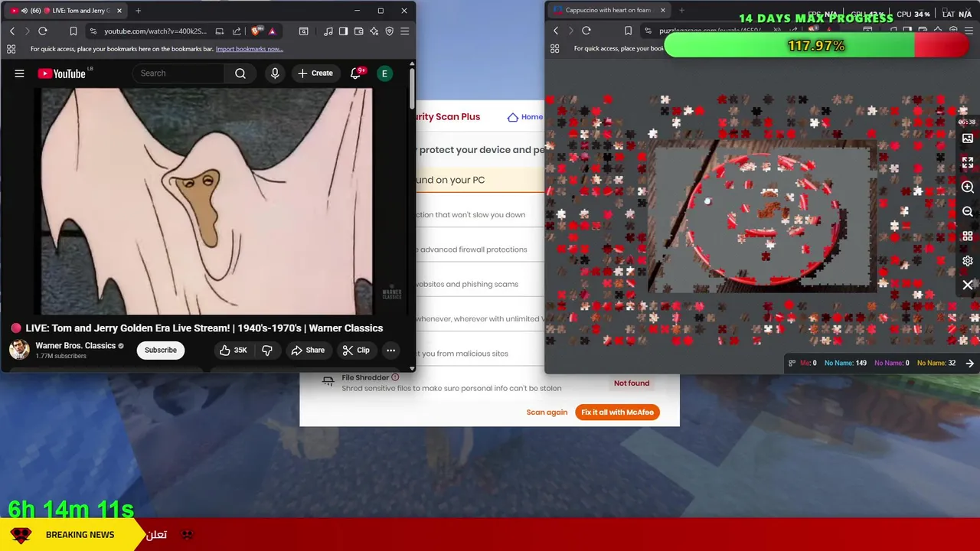Open more actions three-dot menu under video
Viewport: 980px width, 551px height.
coord(390,350)
